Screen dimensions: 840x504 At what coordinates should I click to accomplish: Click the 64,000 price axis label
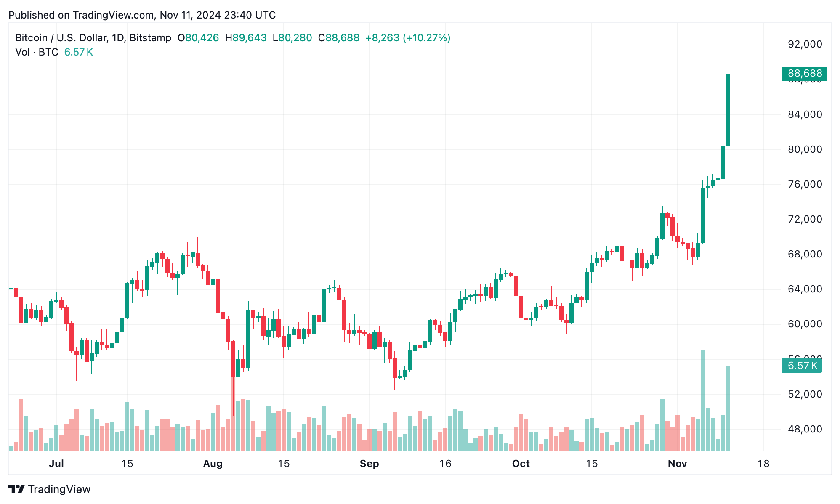click(x=805, y=289)
